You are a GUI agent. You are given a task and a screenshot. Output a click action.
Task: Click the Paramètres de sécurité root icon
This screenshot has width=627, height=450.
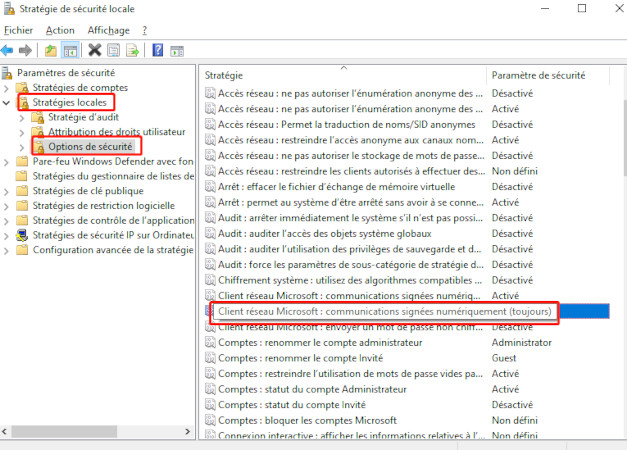[7, 73]
